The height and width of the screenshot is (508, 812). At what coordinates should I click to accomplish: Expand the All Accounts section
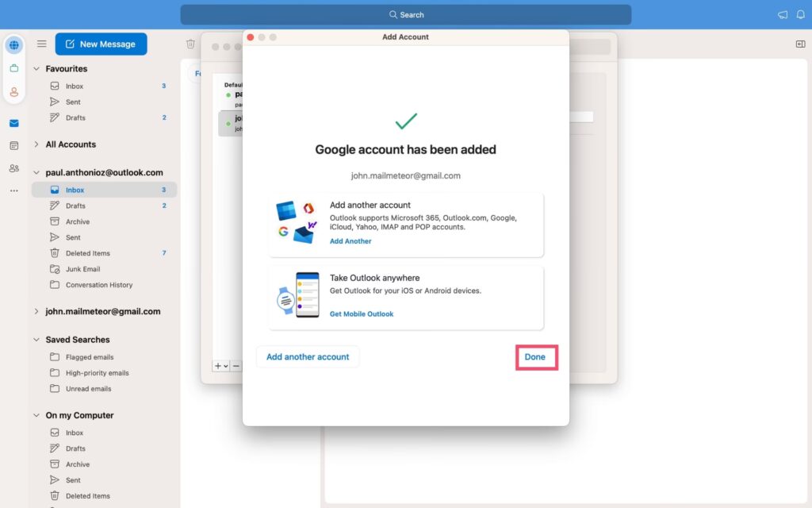pyautogui.click(x=36, y=144)
